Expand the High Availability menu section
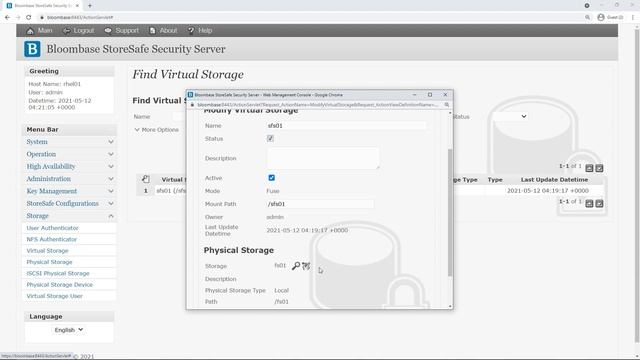Viewport: 640px width, 360px height. click(x=69, y=167)
